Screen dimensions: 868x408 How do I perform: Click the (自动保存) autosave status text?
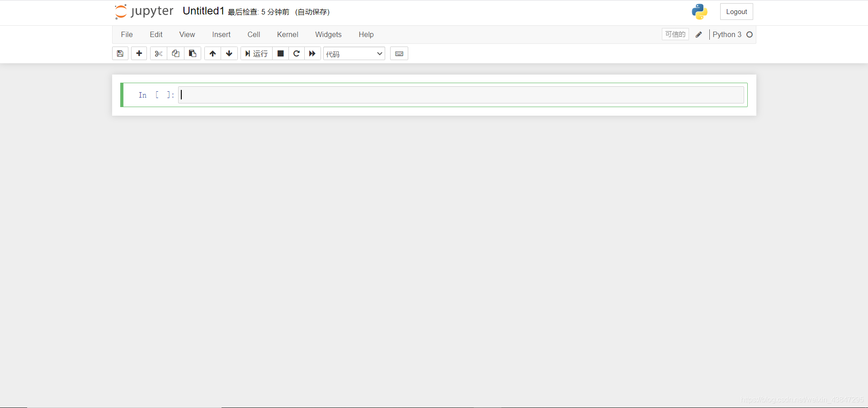312,12
